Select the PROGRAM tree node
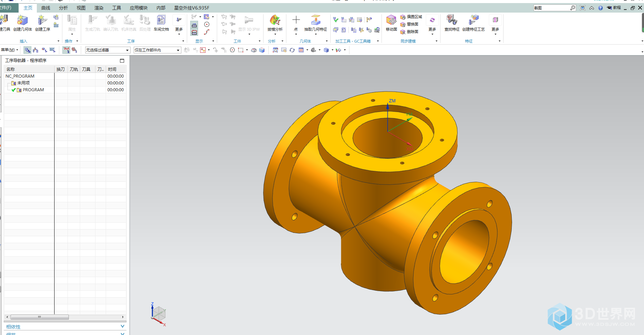Screen dimensions: 644x335 33,90
